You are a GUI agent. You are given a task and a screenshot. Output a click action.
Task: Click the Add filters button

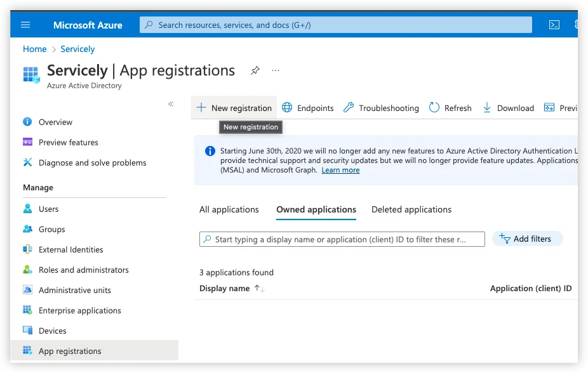pyautogui.click(x=527, y=239)
